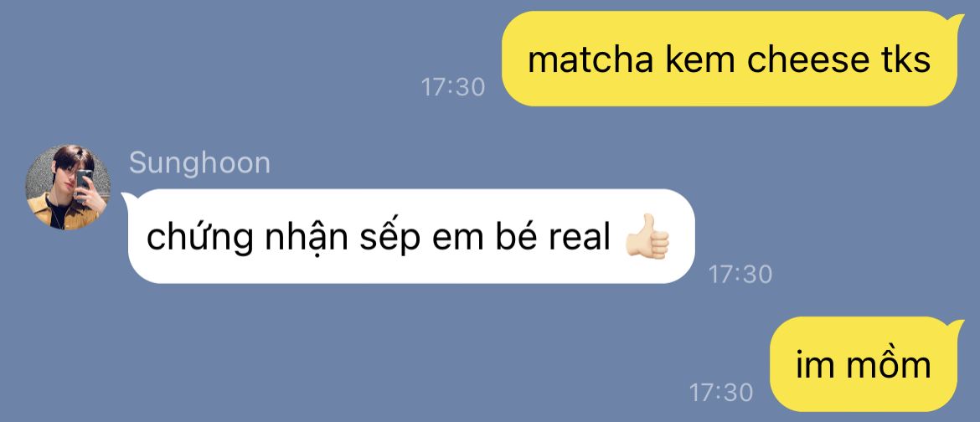Click the 17:30 timestamp beside "im mồm"

coord(720,393)
